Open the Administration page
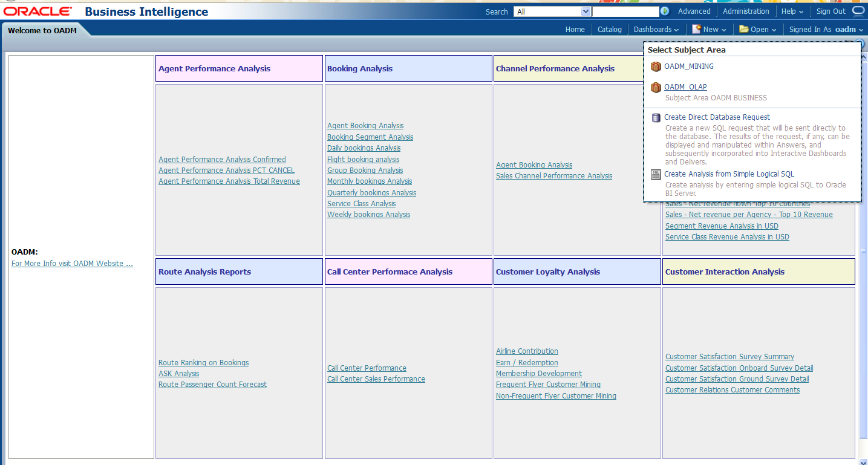Image resolution: width=868 pixels, height=465 pixels. point(746,11)
